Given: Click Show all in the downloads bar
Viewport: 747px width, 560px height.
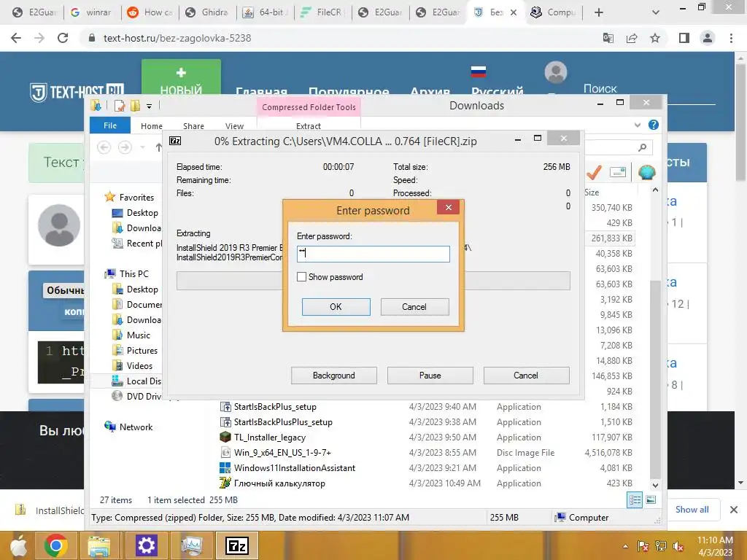Looking at the screenshot, I should click(692, 510).
